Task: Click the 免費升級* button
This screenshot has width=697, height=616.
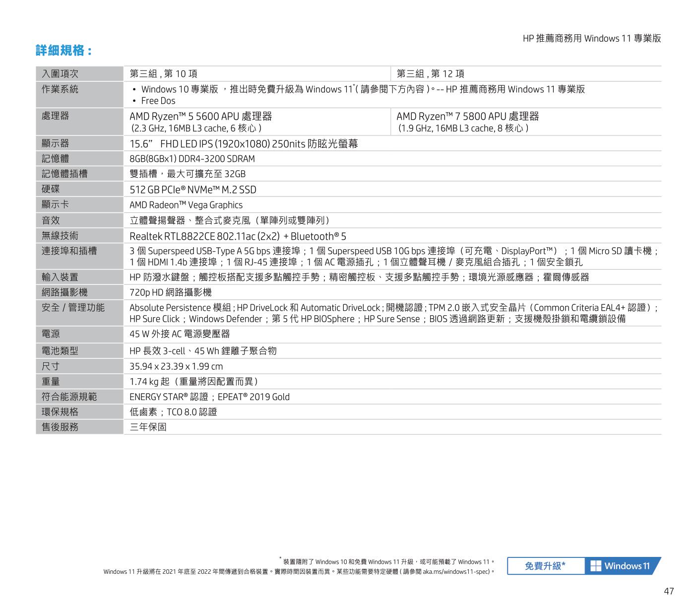Action: point(545,566)
